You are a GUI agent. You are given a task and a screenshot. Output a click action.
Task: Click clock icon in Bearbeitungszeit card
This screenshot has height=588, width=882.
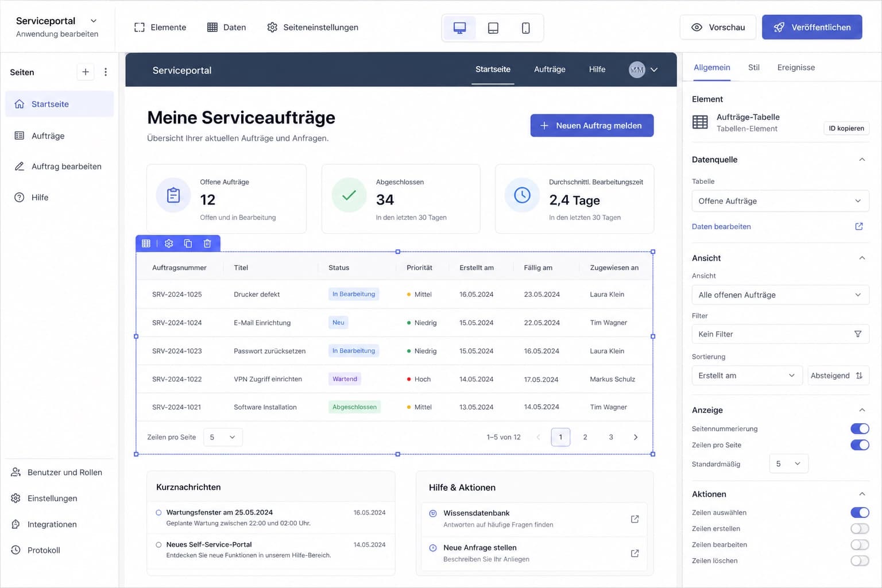pyautogui.click(x=522, y=195)
